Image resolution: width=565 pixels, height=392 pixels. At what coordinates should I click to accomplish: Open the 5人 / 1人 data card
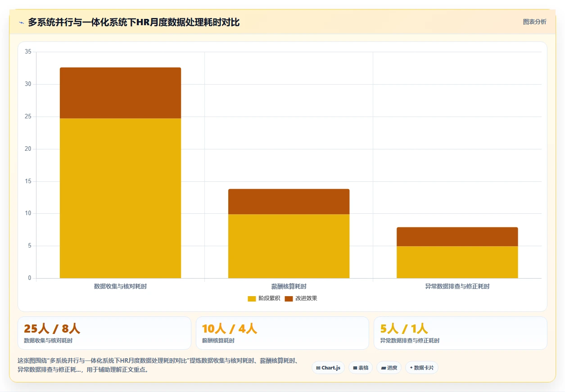pyautogui.click(x=461, y=333)
